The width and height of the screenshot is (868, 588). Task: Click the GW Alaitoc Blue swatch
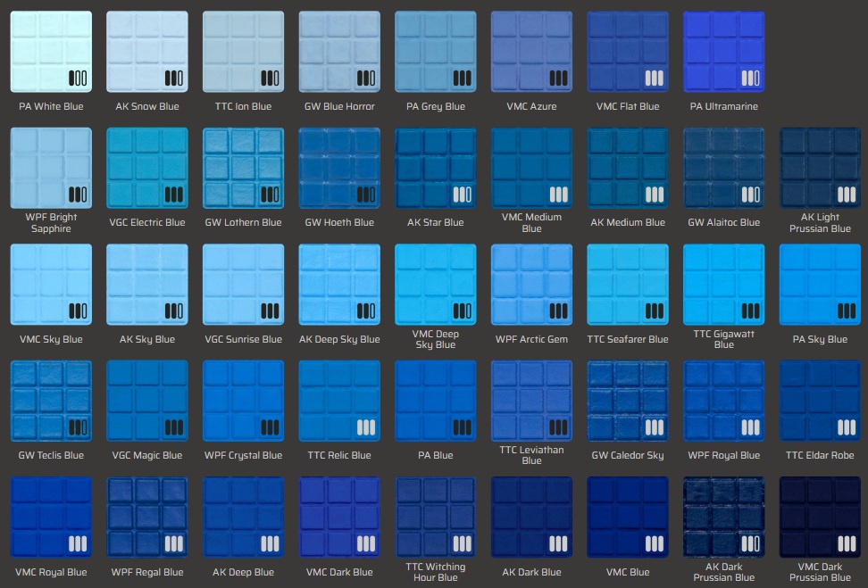pyautogui.click(x=724, y=168)
